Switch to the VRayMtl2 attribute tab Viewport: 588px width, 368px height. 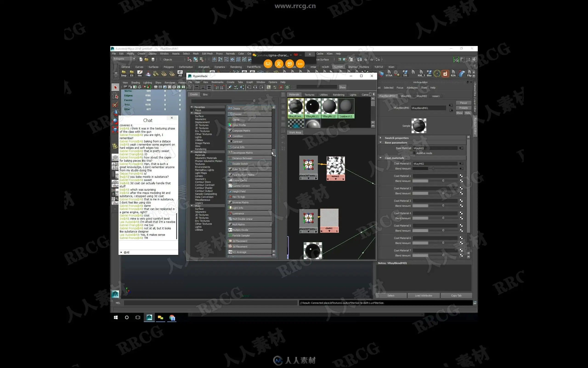[x=421, y=96]
